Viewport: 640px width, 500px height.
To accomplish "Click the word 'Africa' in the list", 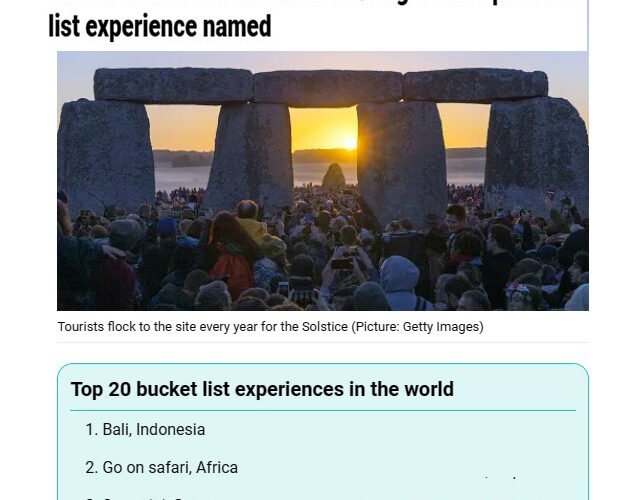I will (217, 467).
